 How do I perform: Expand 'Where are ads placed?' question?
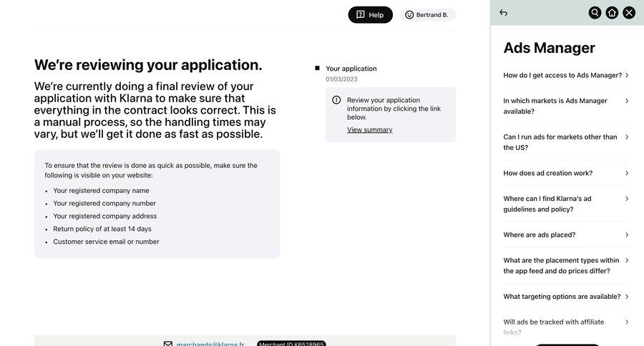[565, 234]
